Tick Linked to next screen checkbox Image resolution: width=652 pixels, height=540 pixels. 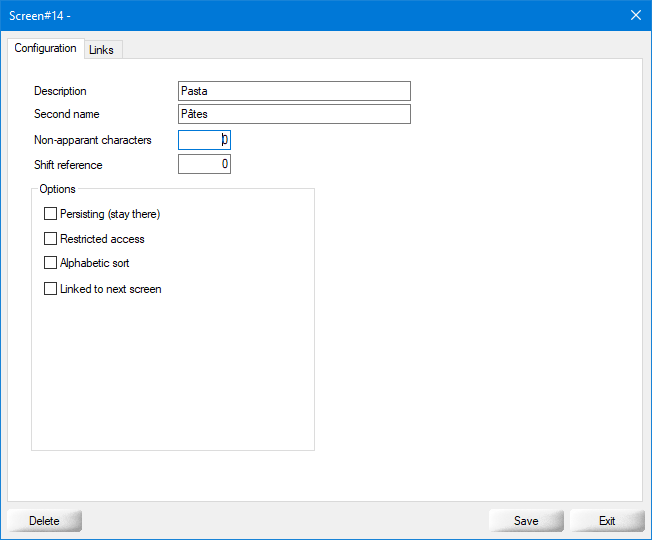pos(51,289)
